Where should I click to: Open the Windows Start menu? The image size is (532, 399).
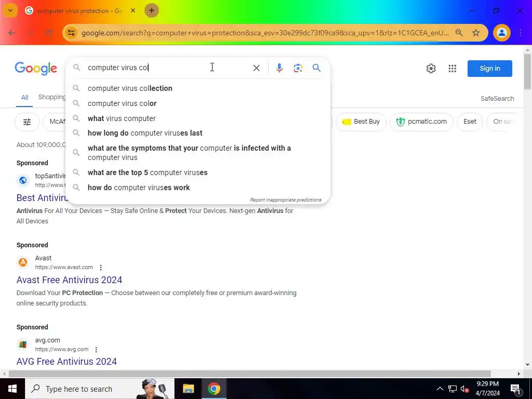12,389
